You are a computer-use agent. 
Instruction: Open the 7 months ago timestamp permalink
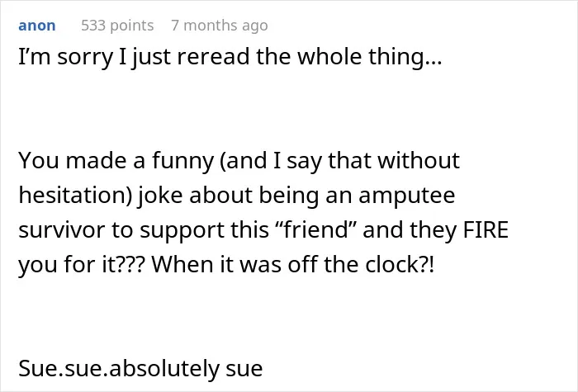pyautogui.click(x=220, y=26)
